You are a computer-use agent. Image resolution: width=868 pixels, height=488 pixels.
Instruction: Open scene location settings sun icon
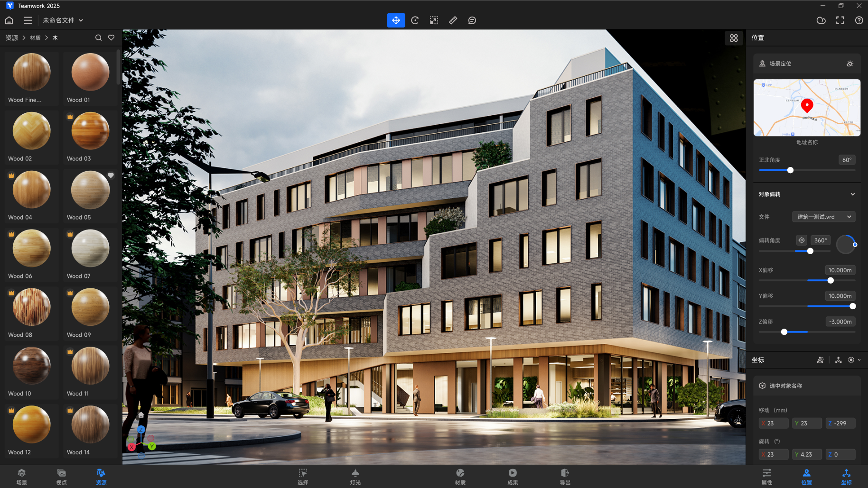(850, 64)
